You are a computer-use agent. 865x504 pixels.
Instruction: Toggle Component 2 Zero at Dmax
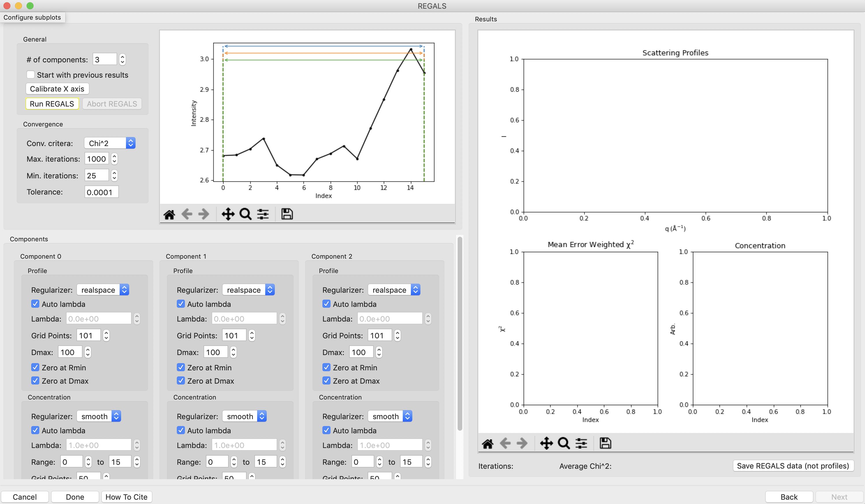tap(326, 381)
